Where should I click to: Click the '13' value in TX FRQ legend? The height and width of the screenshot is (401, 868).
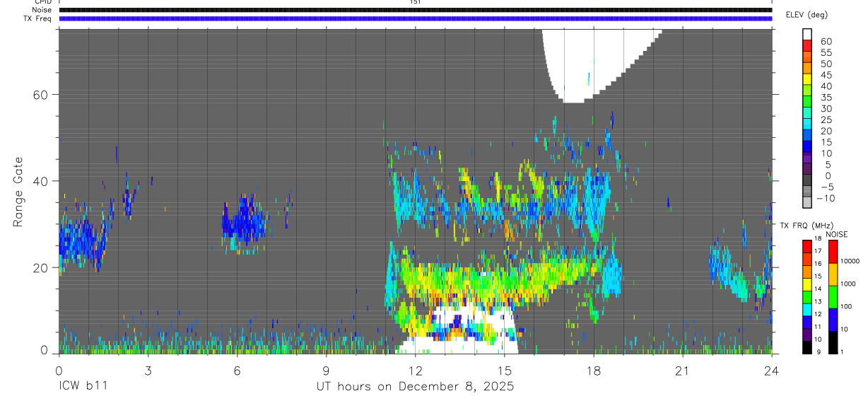coord(817,301)
